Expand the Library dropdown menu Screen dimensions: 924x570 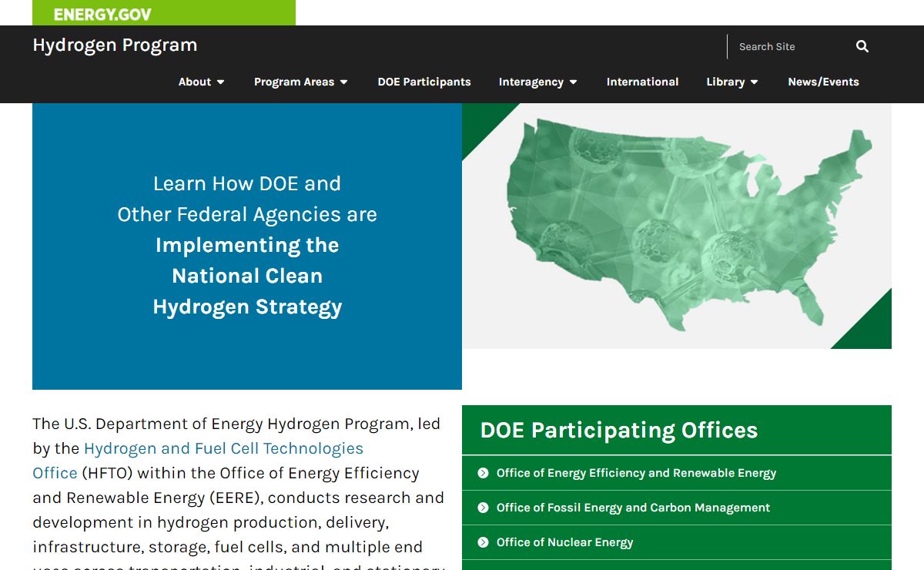731,82
